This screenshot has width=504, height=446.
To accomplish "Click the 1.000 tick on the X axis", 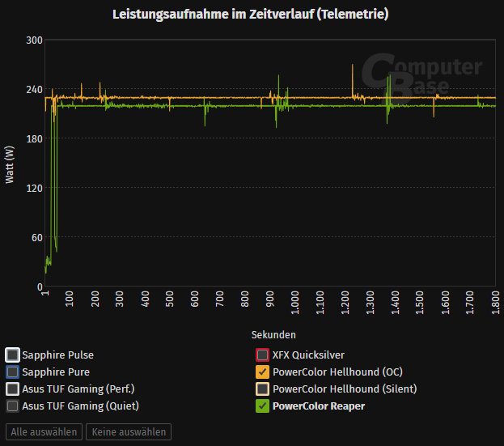I will point(294,303).
